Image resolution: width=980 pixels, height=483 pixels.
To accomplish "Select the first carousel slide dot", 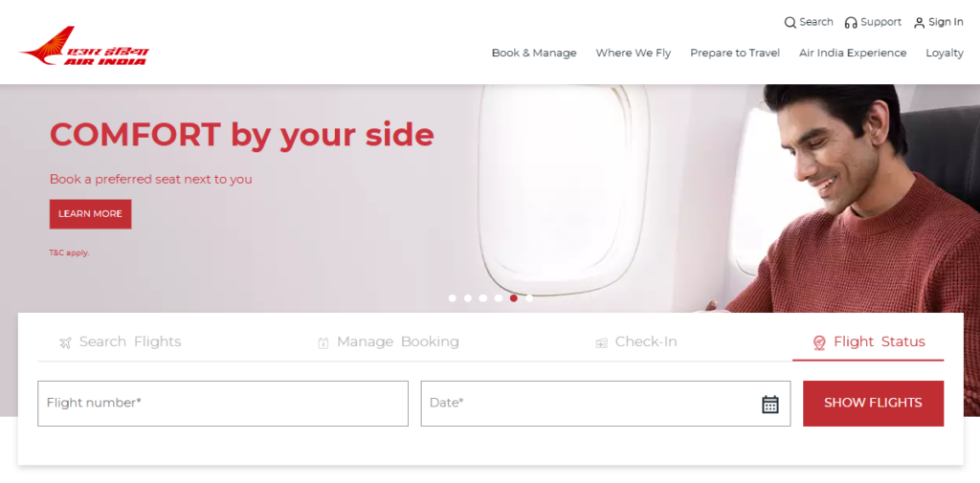I will [453, 298].
